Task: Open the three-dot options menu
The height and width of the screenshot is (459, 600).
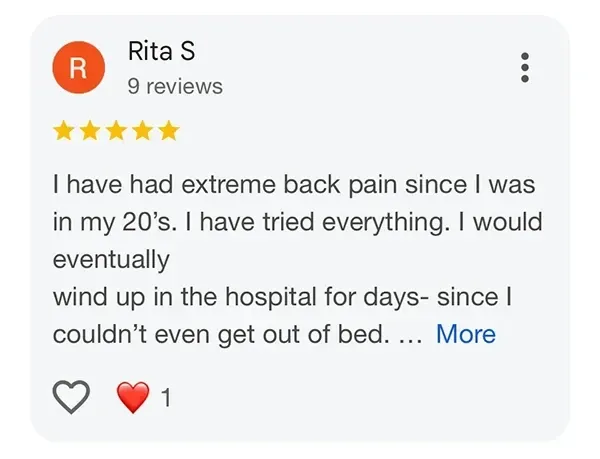Action: point(524,67)
